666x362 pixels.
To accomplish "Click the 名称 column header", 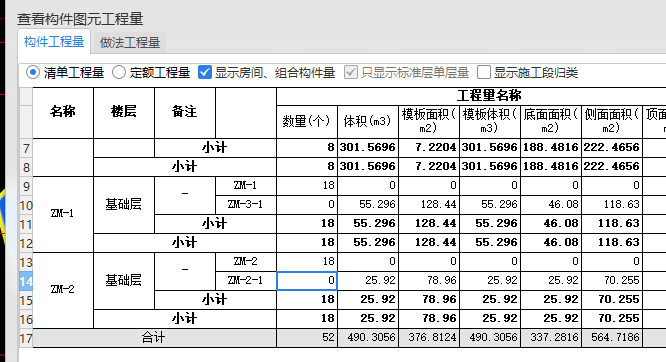I will pyautogui.click(x=63, y=113).
